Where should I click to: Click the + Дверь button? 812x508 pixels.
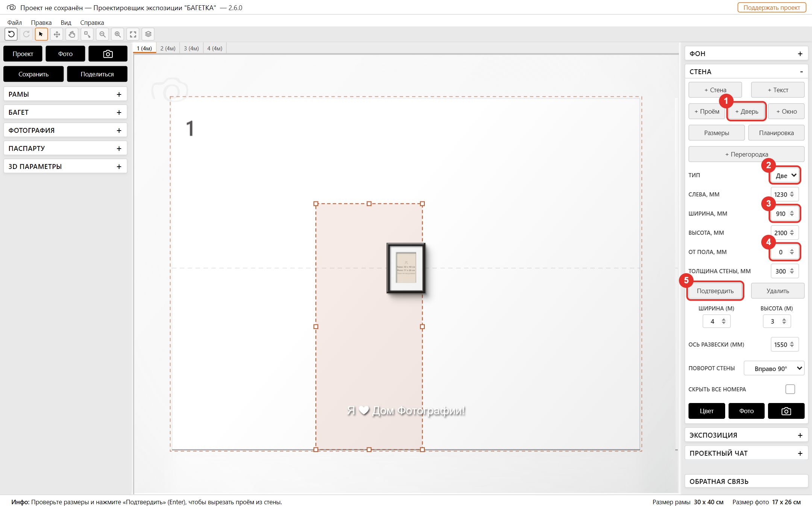point(747,111)
